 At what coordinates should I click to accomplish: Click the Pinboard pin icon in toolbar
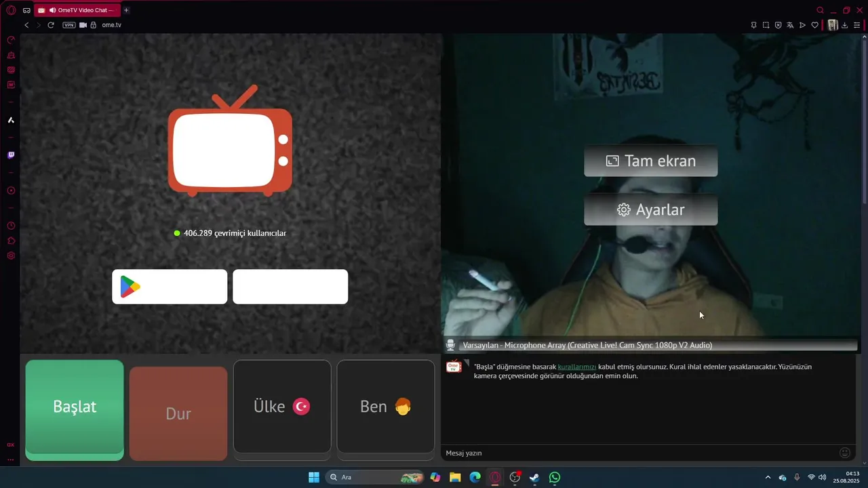coord(753,25)
